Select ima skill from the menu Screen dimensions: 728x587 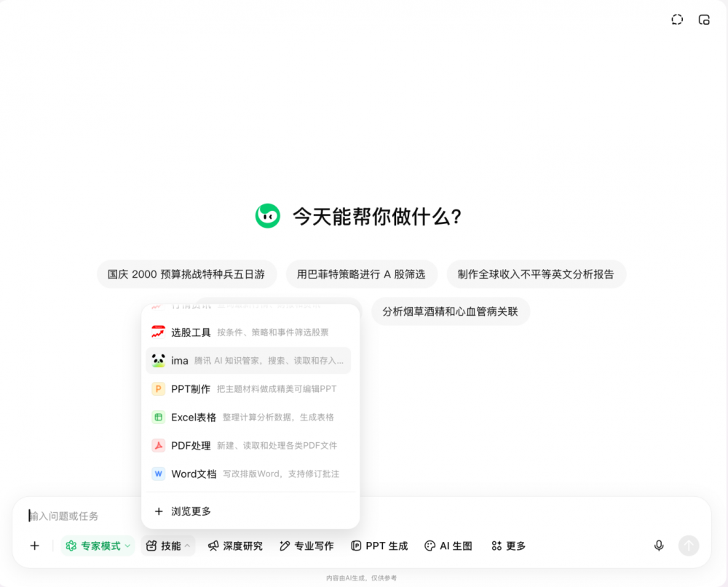[248, 361]
